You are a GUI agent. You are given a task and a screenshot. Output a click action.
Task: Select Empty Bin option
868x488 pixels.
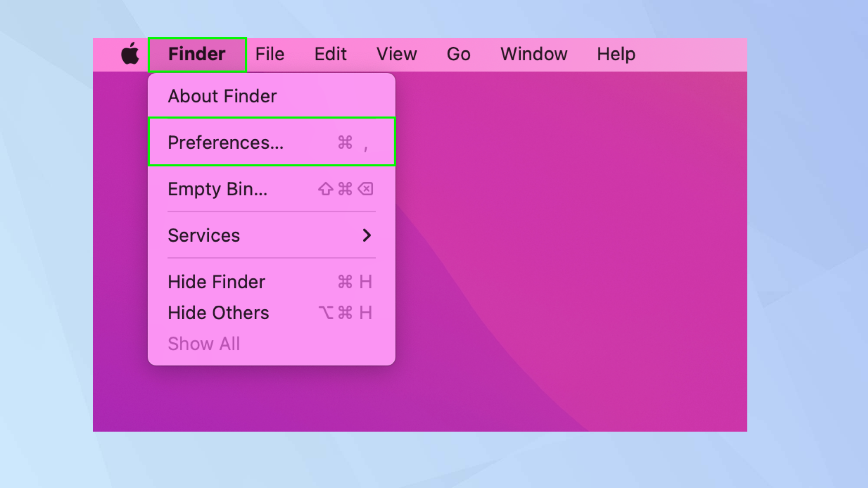click(271, 188)
